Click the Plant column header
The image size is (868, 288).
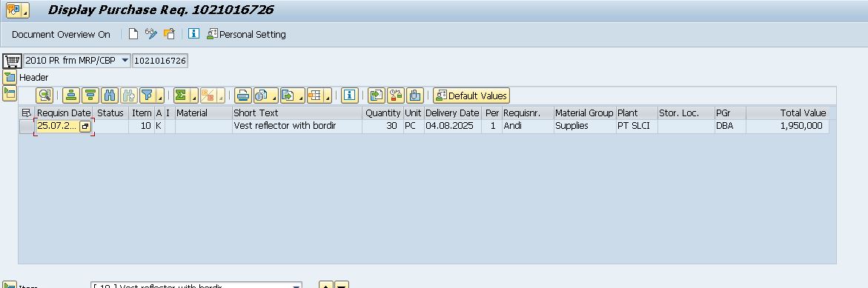pos(637,113)
